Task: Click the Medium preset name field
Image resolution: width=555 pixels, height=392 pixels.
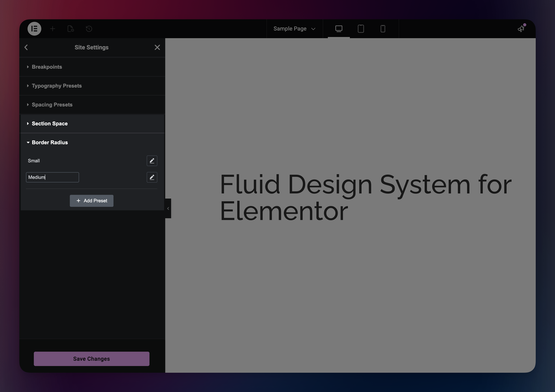Action: pyautogui.click(x=53, y=177)
